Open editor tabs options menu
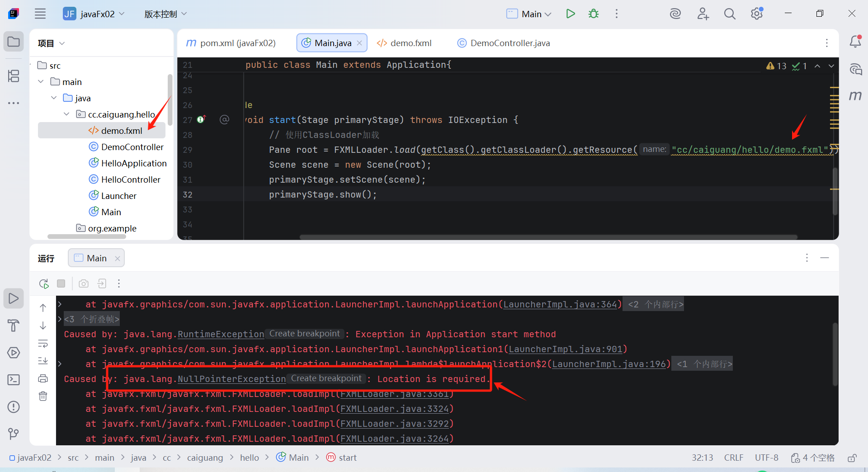This screenshot has height=472, width=868. tap(827, 43)
